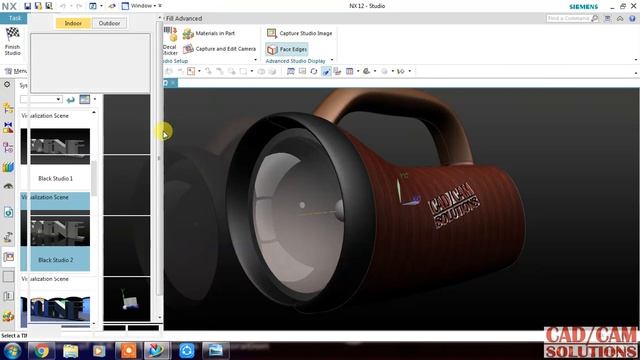The height and width of the screenshot is (360, 640).
Task: Click the highlighted pen view toolbar icon
Action: tap(326, 71)
